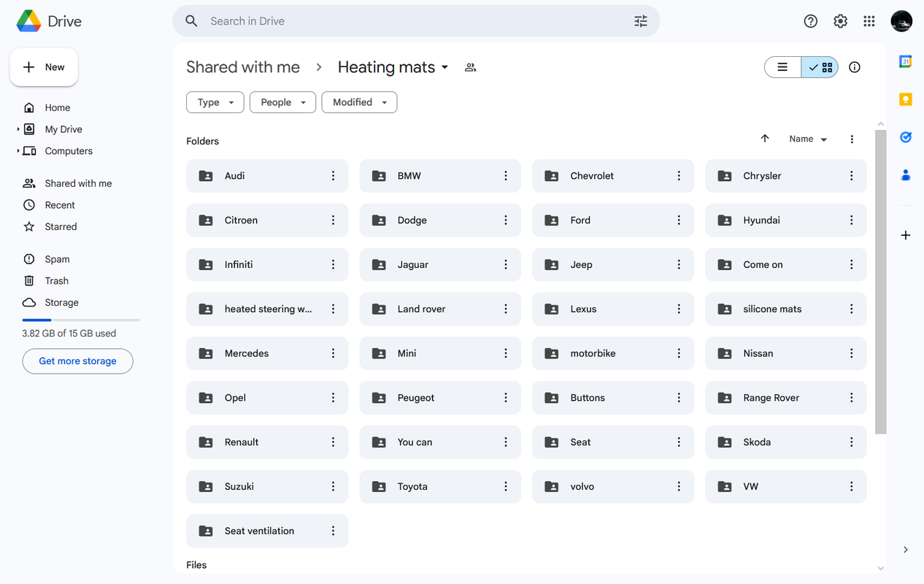The width and height of the screenshot is (924, 584).
Task: Open Google Tasks side panel
Action: coord(906,137)
